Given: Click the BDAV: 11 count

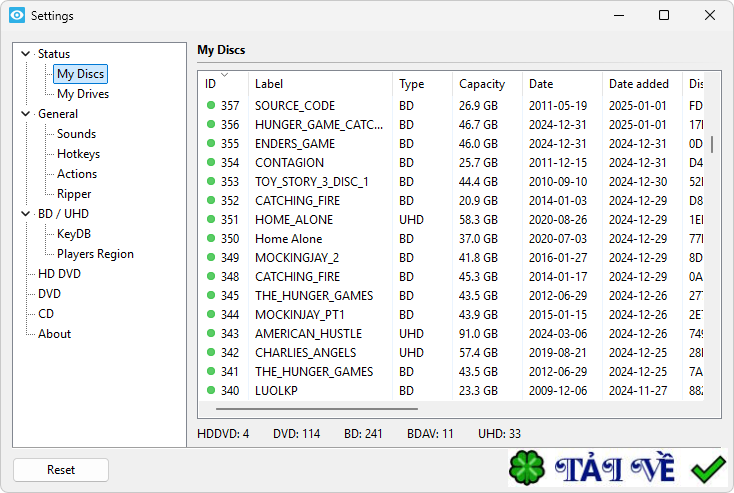Looking at the screenshot, I should [x=430, y=434].
